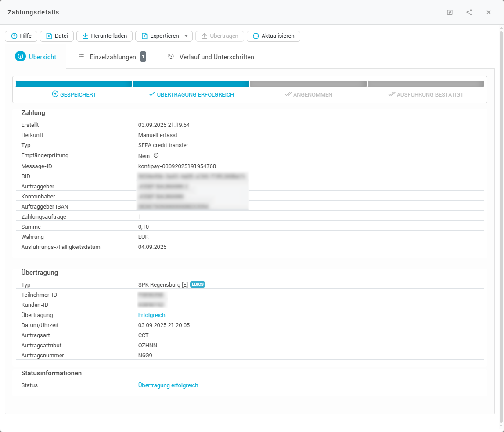Open the Hilfe help button

coord(21,36)
